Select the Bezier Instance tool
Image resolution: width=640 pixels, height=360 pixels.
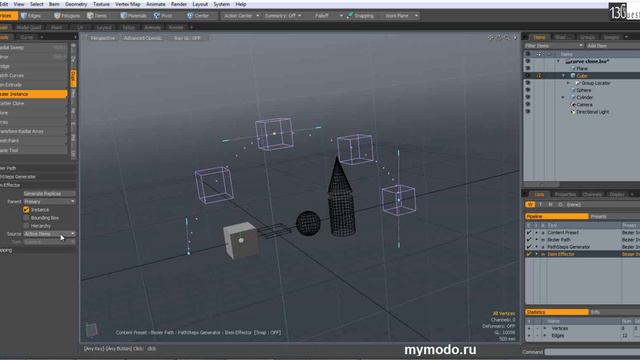click(x=33, y=94)
